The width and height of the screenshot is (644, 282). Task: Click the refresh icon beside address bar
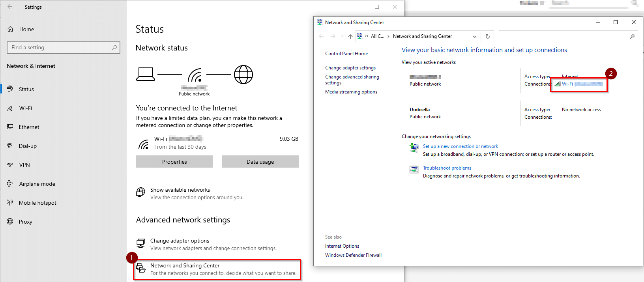click(x=488, y=36)
